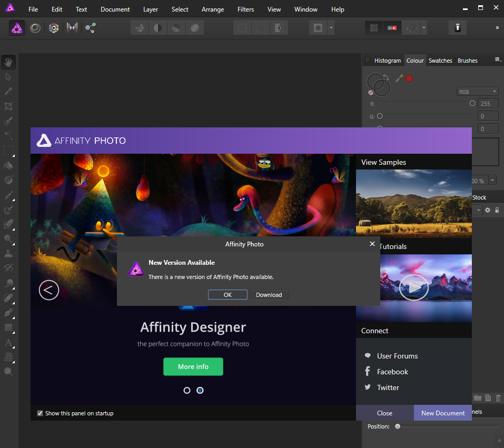
Task: Open the Assistant Manager icon
Action: [x=458, y=28]
